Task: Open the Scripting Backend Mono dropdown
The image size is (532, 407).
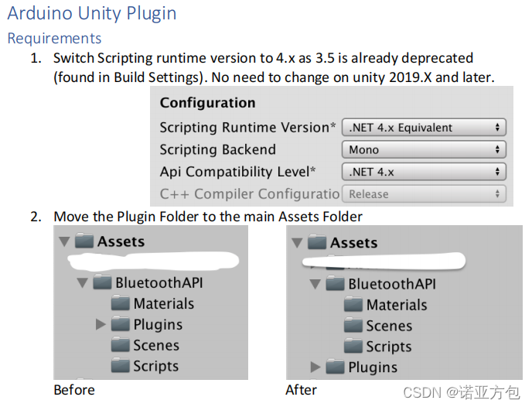Action: (x=424, y=149)
